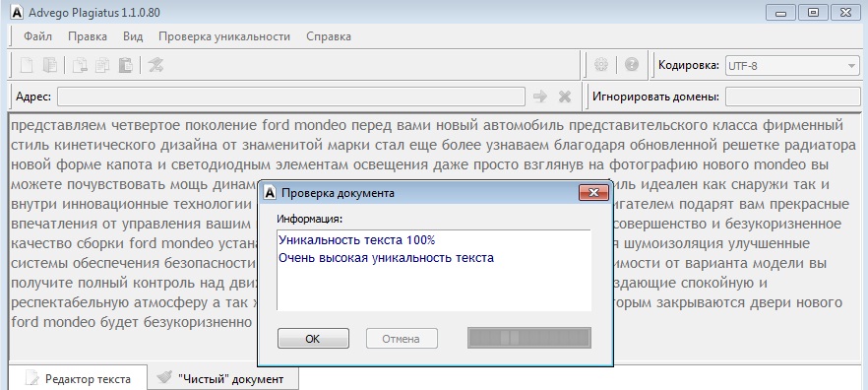Click the X icon beside address field
This screenshot has width=868, height=390.
click(565, 97)
